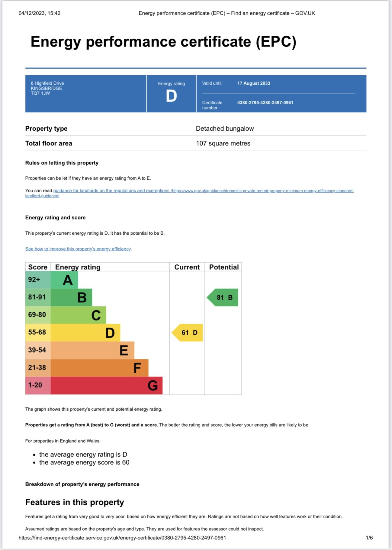This screenshot has height=550, width=392.
Task: Select the valid until date 17 August 2033
Action: [x=253, y=83]
